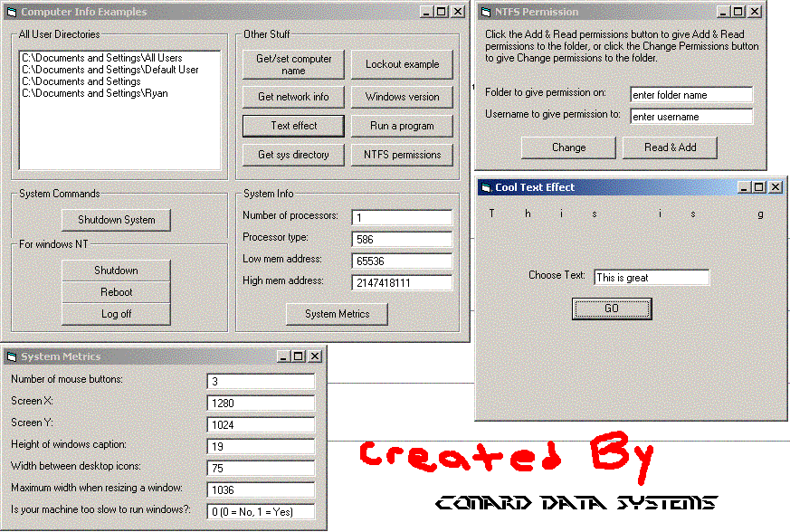This screenshot has width=790, height=532.
Task: Open the Lockout example
Action: tap(402, 64)
